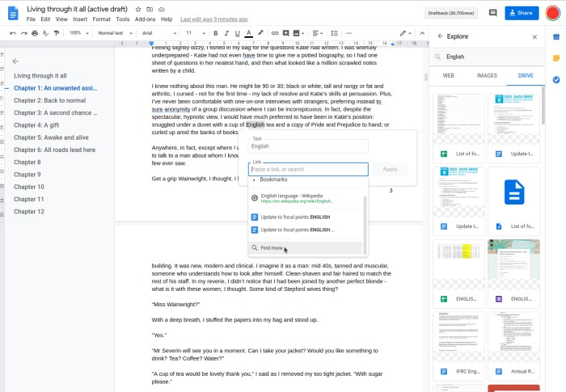This screenshot has height=392, width=566.
Task: Click the Draftback button
Action: coord(451,13)
